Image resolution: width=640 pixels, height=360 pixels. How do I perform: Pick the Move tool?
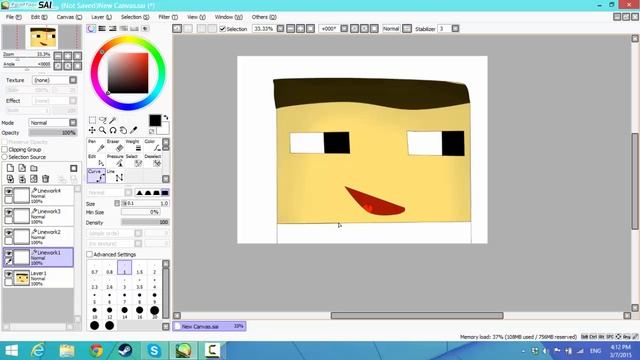pos(92,130)
